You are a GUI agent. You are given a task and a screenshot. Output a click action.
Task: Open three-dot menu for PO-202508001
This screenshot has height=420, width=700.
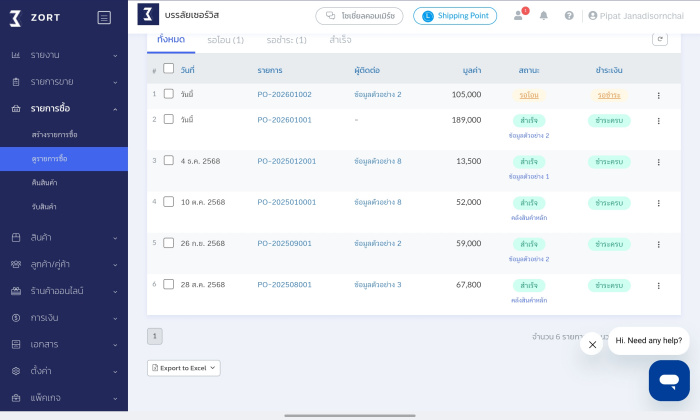pyautogui.click(x=658, y=285)
